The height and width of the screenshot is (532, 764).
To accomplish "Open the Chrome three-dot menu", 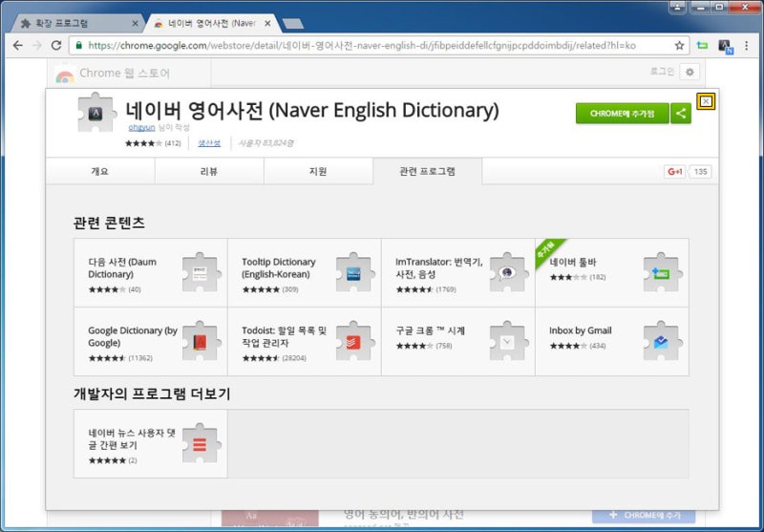I will (747, 45).
